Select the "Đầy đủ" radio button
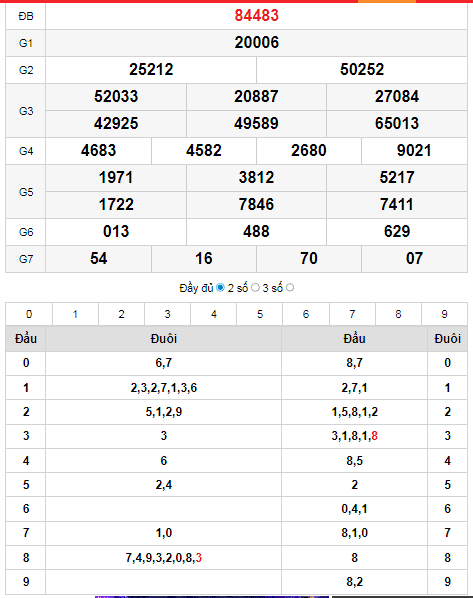This screenshot has width=473, height=598. coord(220,288)
